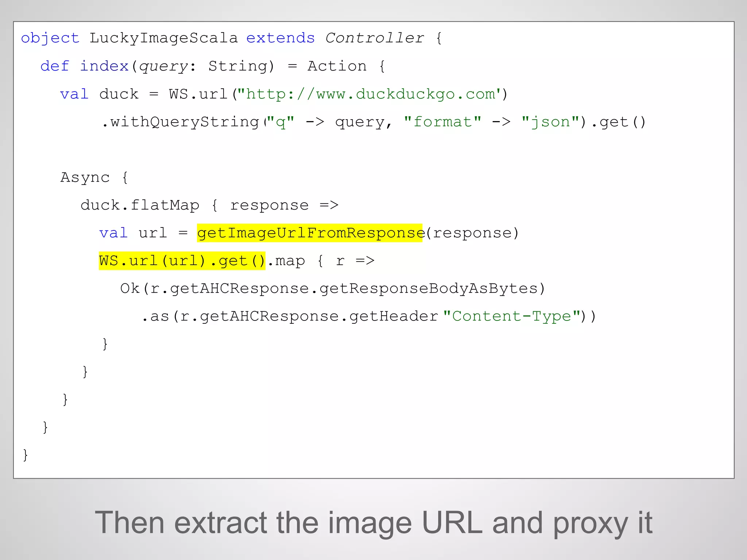This screenshot has height=560, width=747.
Task: Click the 'def' keyword
Action: point(55,66)
